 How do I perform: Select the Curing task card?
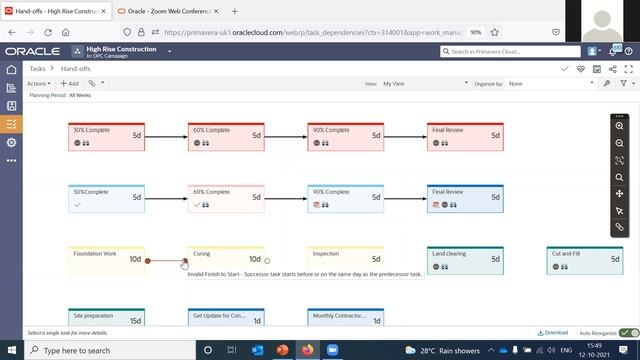click(x=226, y=261)
